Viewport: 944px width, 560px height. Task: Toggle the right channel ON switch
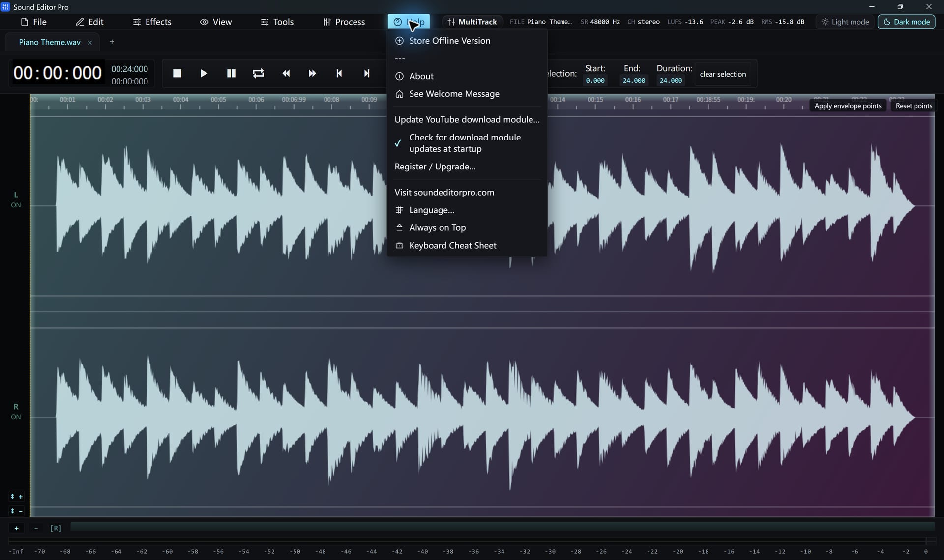point(16,417)
